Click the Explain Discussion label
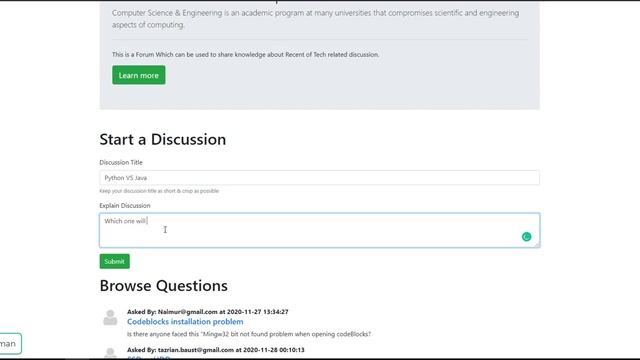The width and height of the screenshot is (640, 360). click(x=125, y=206)
